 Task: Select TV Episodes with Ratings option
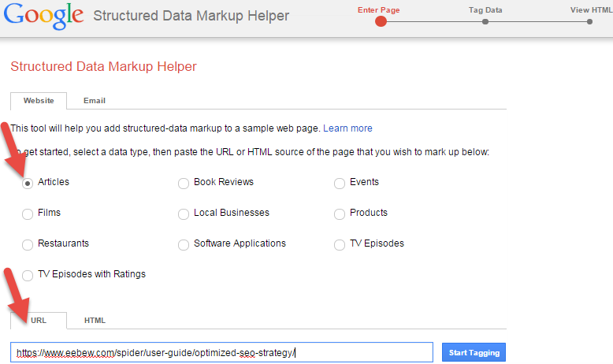(28, 275)
